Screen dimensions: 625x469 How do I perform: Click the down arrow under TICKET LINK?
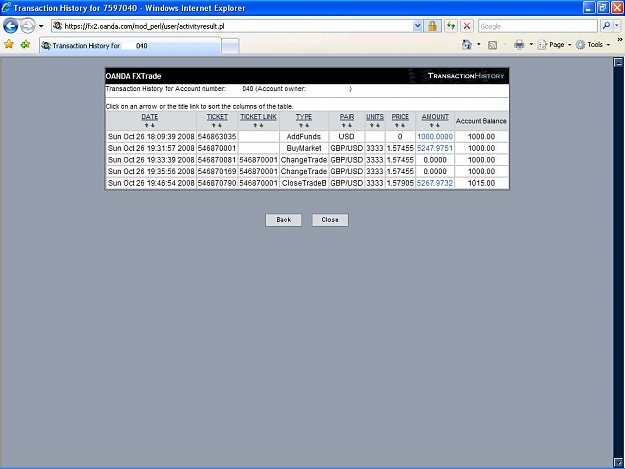point(261,126)
